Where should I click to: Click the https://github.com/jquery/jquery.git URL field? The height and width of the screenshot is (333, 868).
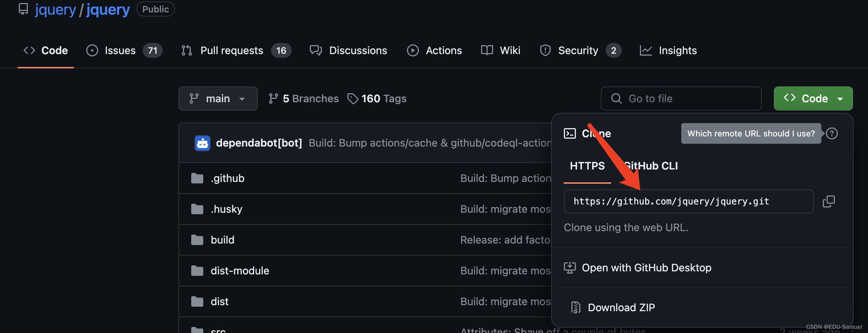coord(688,201)
